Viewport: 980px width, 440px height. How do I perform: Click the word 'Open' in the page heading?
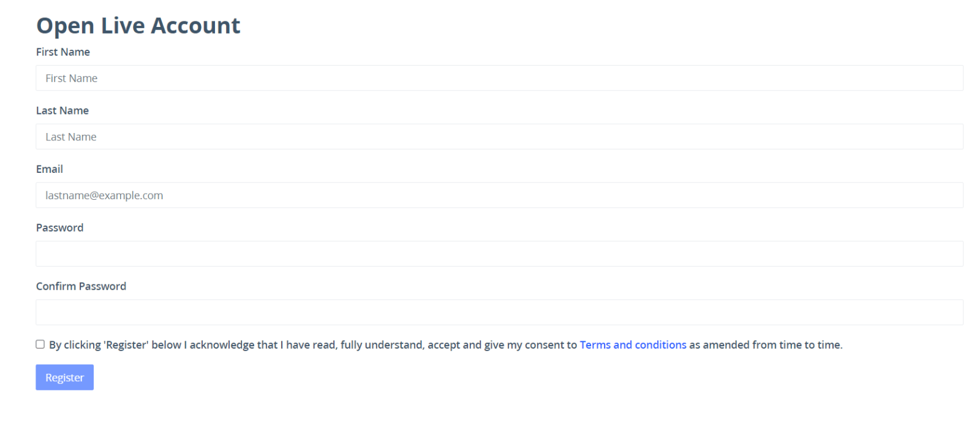(x=66, y=26)
